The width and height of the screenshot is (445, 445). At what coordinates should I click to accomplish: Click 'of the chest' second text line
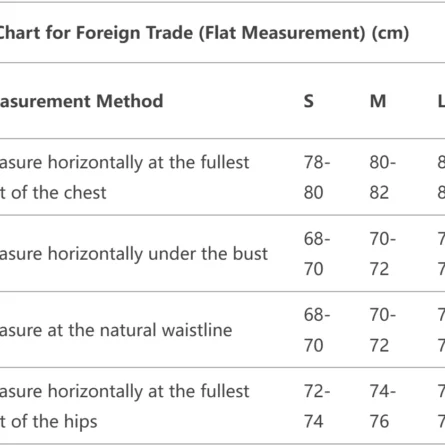pyautogui.click(x=58, y=193)
